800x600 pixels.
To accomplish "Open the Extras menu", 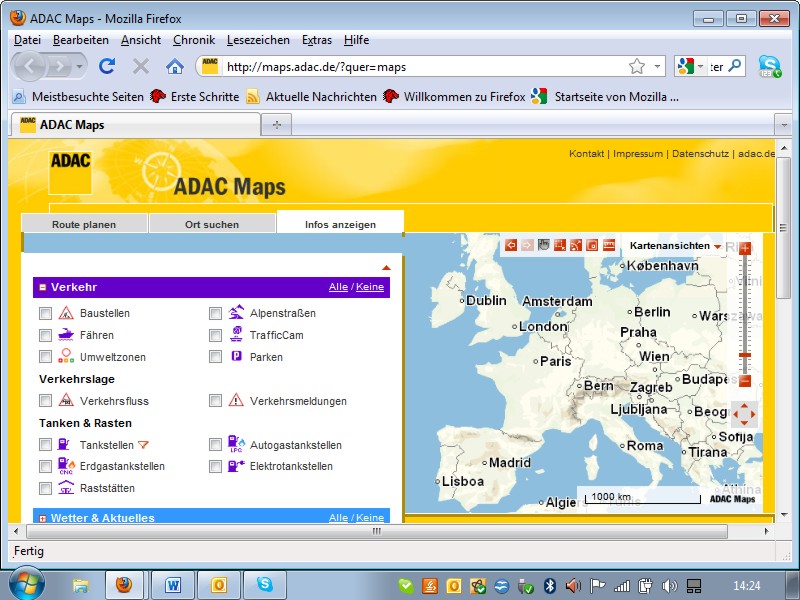I will [x=317, y=40].
